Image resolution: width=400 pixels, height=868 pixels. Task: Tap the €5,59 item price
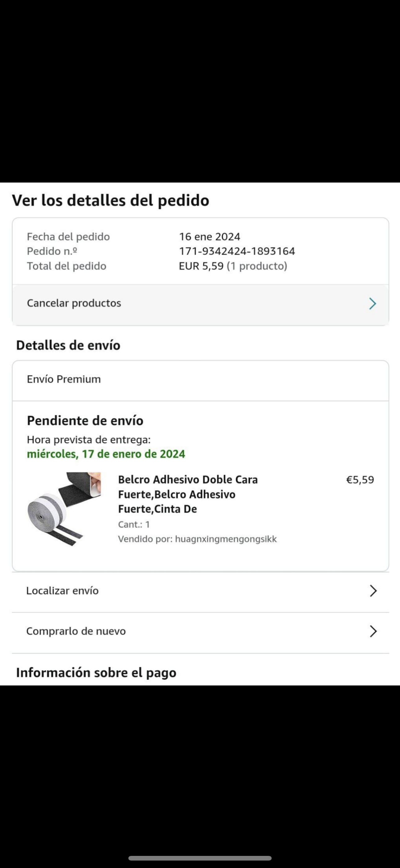360,480
